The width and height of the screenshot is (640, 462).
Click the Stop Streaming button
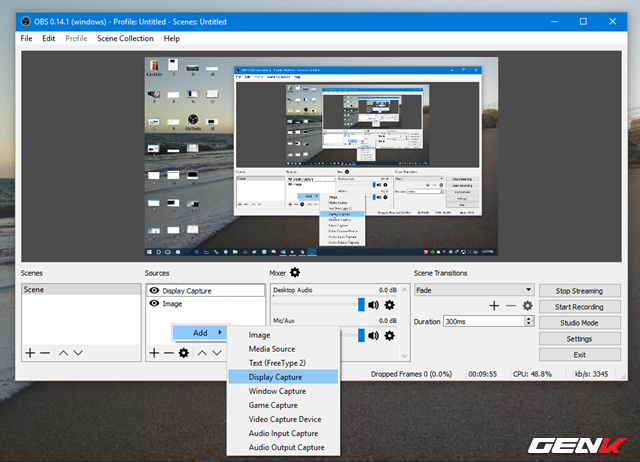pyautogui.click(x=579, y=290)
